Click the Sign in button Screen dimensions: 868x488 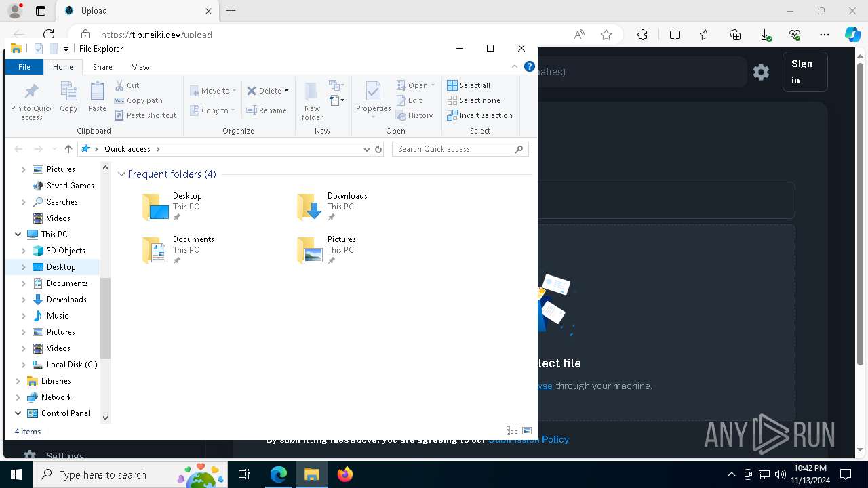(x=805, y=72)
